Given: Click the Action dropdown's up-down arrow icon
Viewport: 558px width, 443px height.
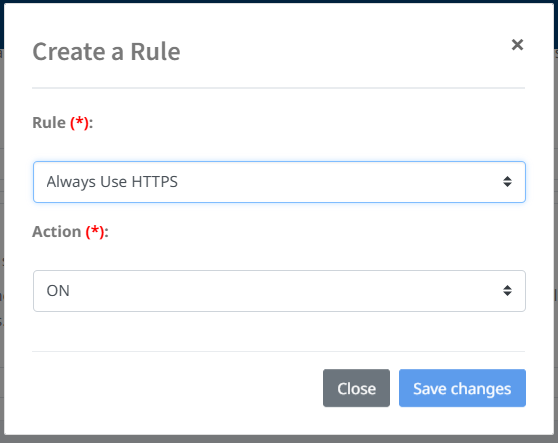Looking at the screenshot, I should (507, 291).
